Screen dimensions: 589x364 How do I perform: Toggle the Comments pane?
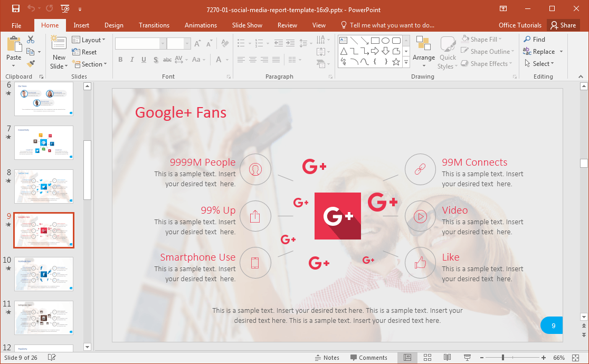pos(368,358)
